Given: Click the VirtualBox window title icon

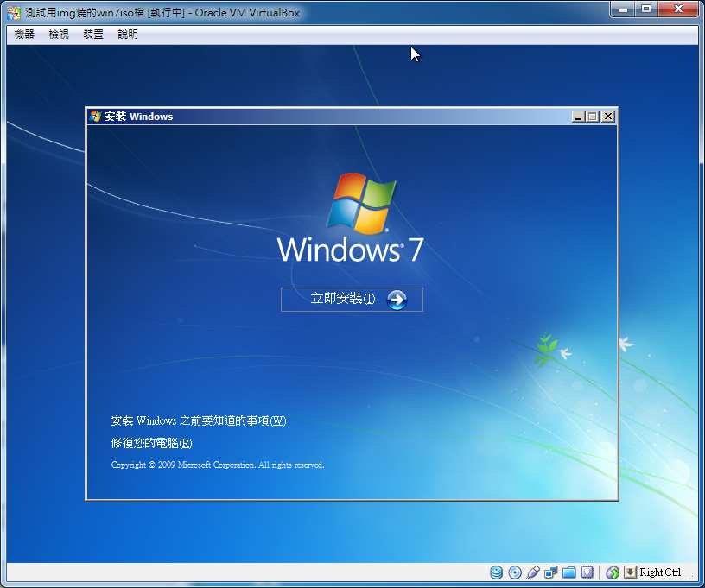Looking at the screenshot, I should point(14,13).
